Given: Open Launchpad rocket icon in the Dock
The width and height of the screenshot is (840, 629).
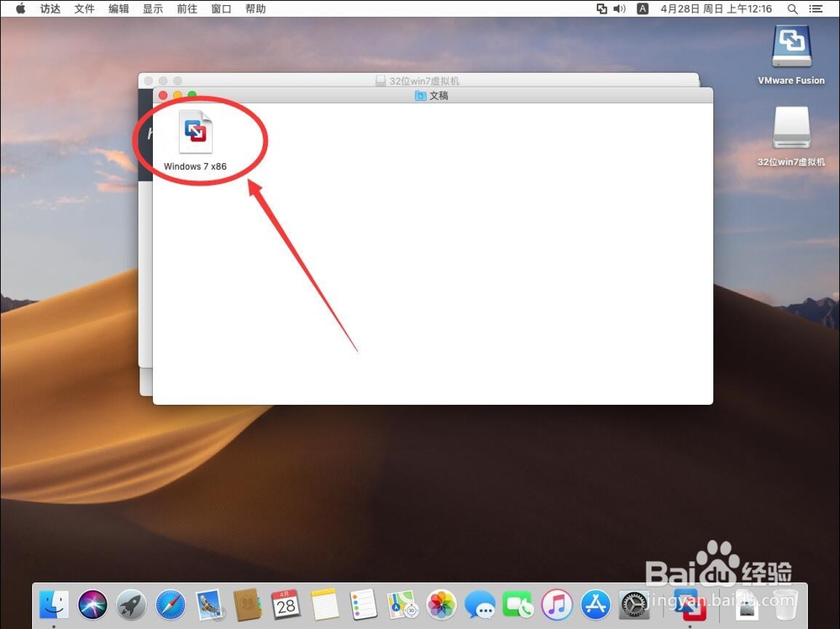Looking at the screenshot, I should click(131, 605).
